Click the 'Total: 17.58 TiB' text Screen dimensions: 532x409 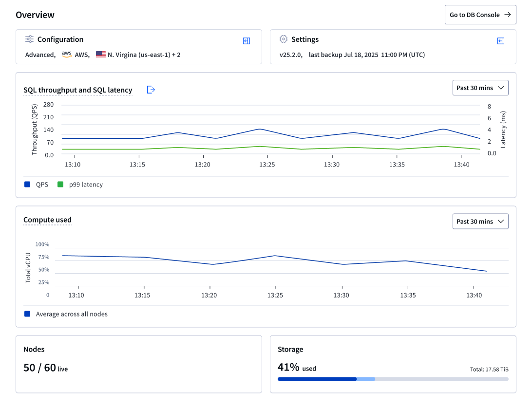click(x=489, y=370)
